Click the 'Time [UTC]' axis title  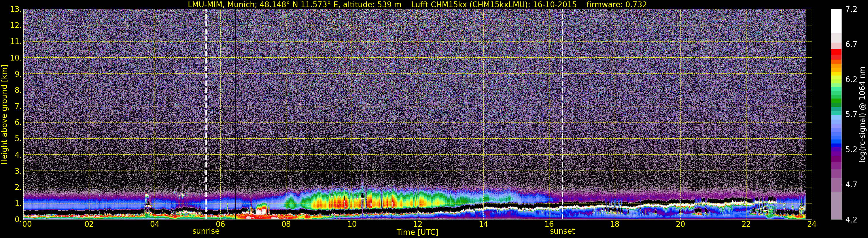point(417,232)
